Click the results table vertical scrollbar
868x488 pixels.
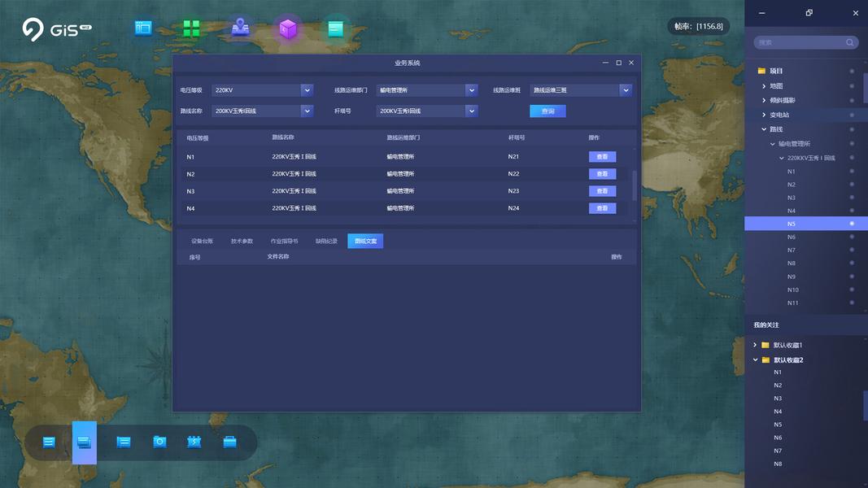(635, 185)
